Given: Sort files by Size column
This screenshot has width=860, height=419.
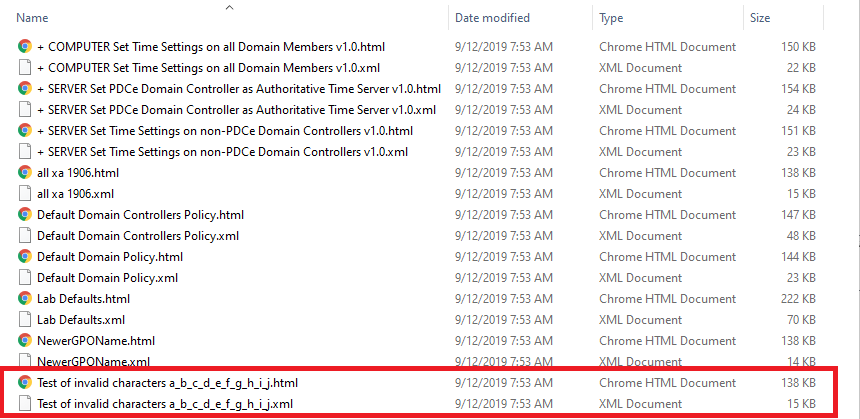Looking at the screenshot, I should click(x=760, y=18).
